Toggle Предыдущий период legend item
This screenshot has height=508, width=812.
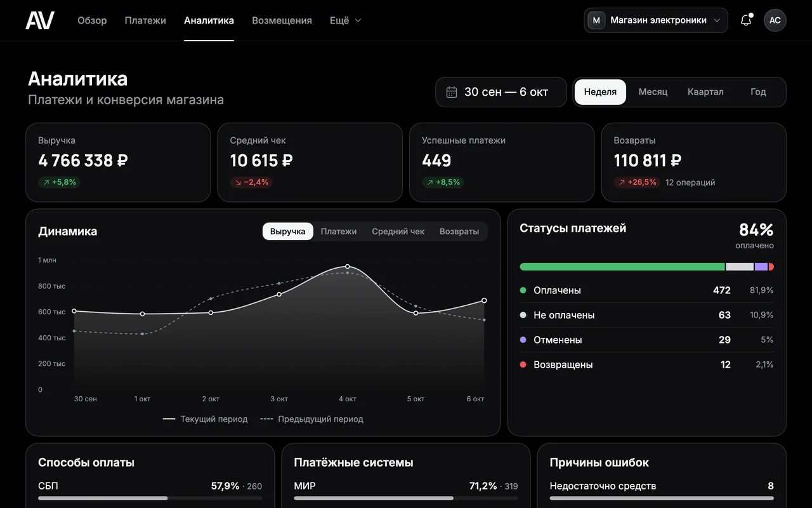tap(311, 419)
